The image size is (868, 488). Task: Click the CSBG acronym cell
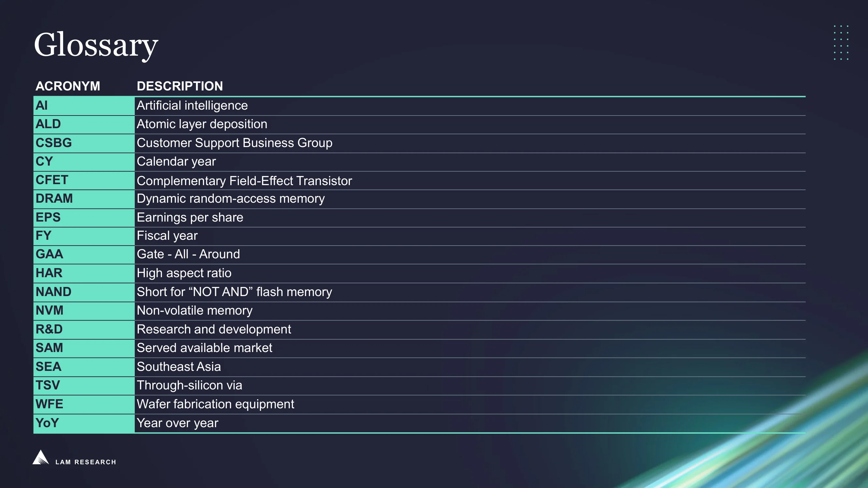84,143
